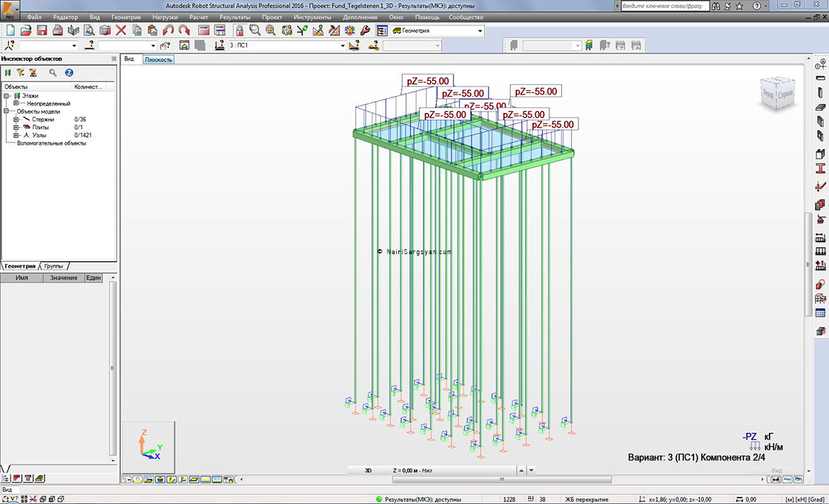This screenshot has width=829, height=504.
Task: Save the project with the red floppy disk icon
Action: [42, 30]
